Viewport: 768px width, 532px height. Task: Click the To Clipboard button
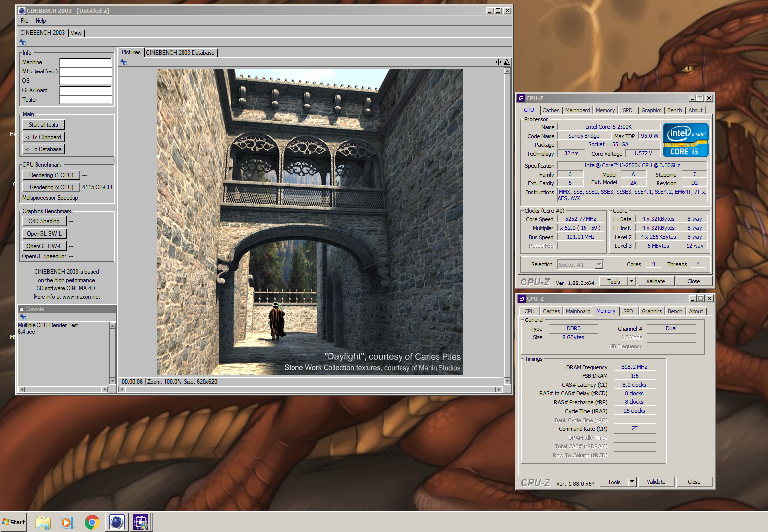pos(43,137)
